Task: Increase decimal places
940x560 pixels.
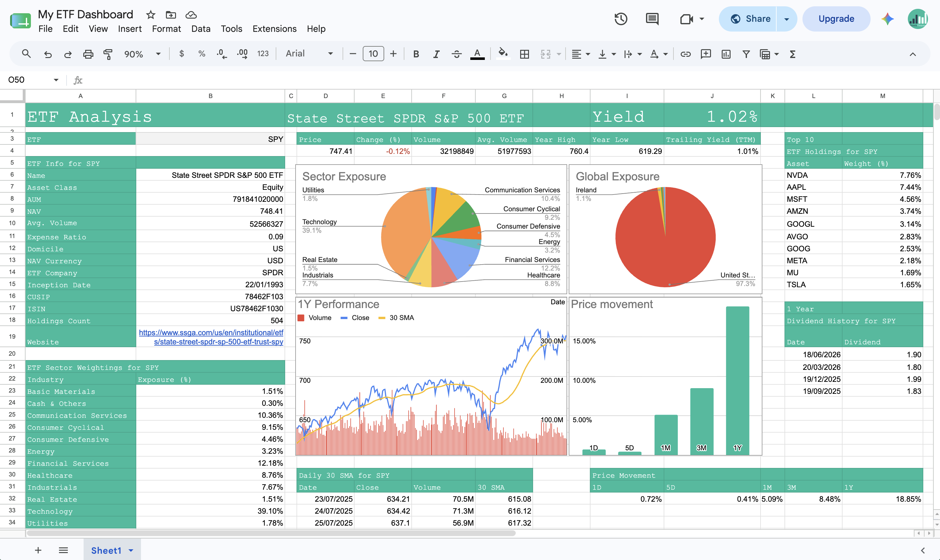Action: point(242,54)
